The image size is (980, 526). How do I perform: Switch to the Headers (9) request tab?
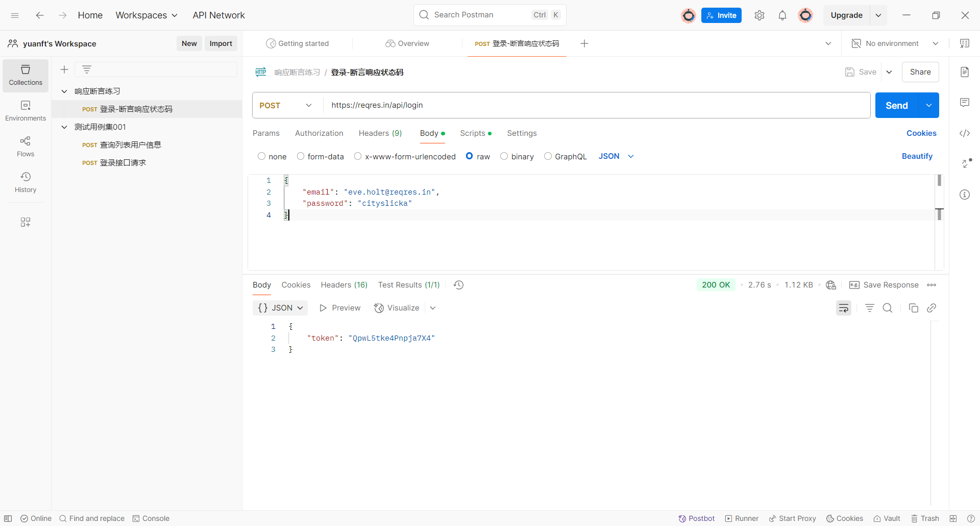380,133
